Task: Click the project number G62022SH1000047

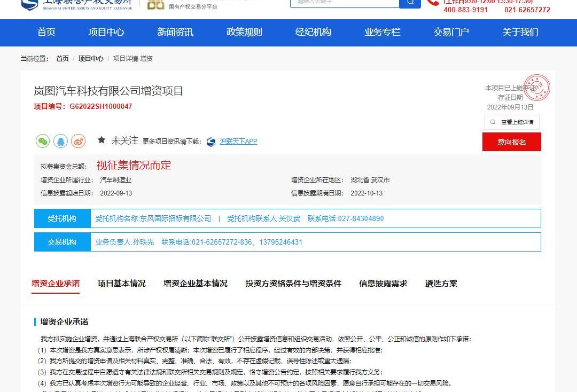Action: point(101,107)
